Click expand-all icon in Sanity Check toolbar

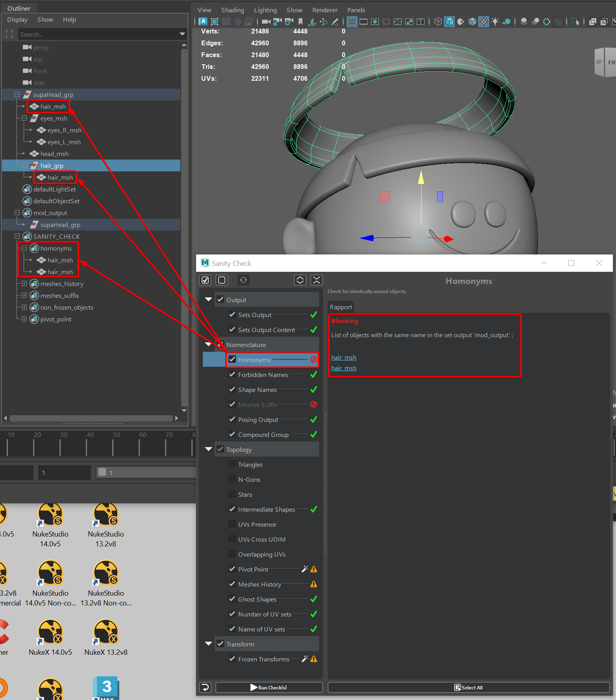coord(300,280)
